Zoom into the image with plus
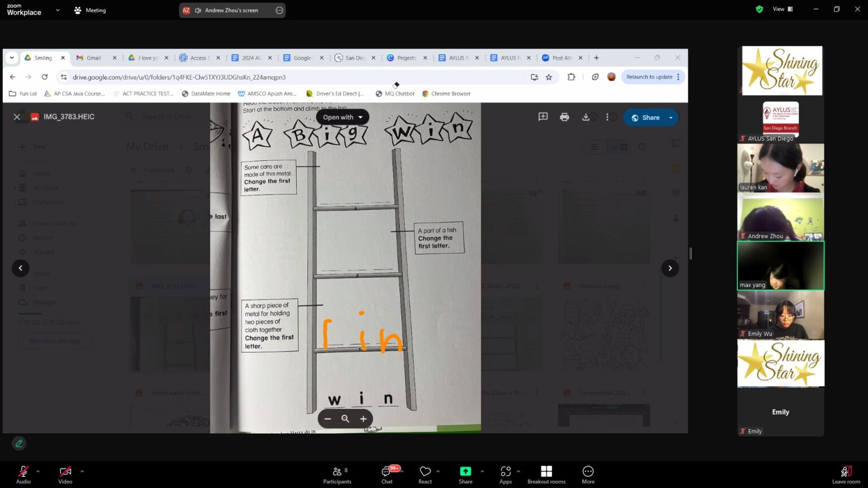Viewport: 868px width, 488px height. tap(363, 419)
